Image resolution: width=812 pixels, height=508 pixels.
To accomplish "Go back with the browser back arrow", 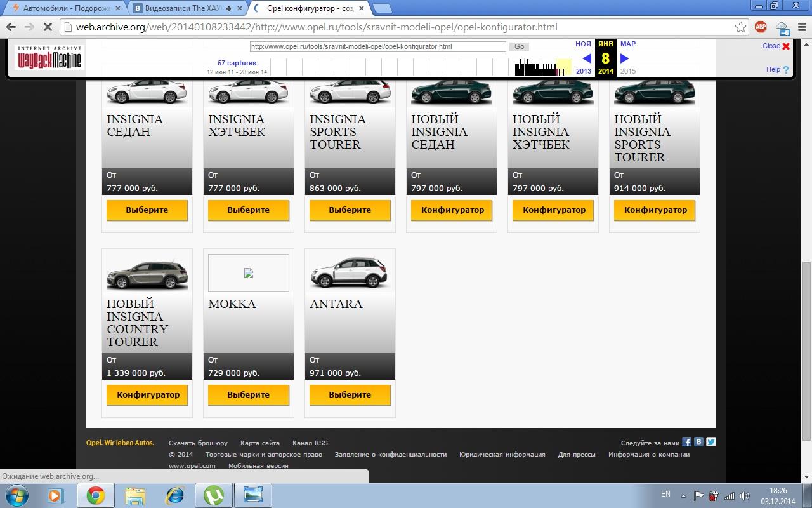I will coord(11,27).
